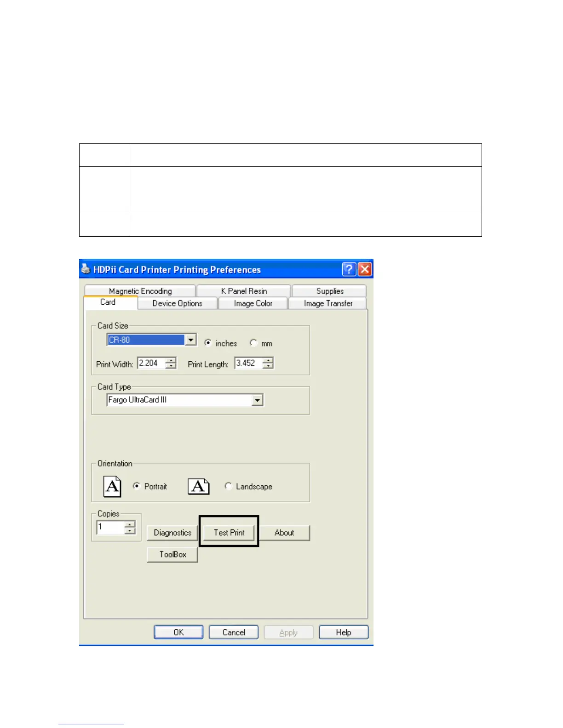
Task: Close the Printing Preferences dialog
Action: click(x=365, y=269)
